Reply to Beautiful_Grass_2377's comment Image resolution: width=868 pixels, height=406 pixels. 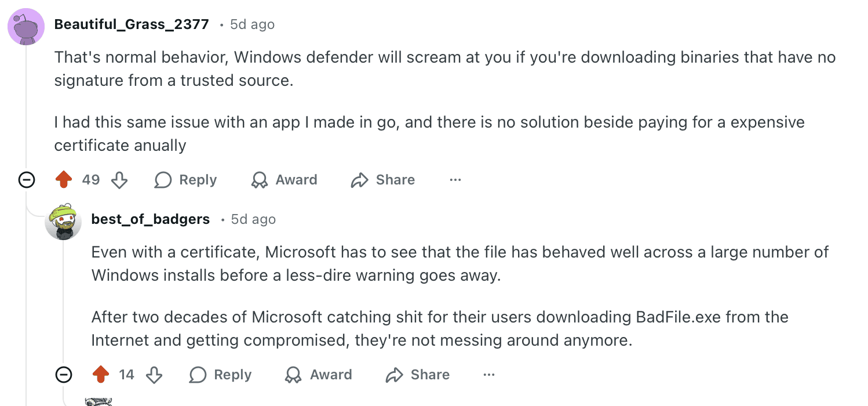point(185,180)
